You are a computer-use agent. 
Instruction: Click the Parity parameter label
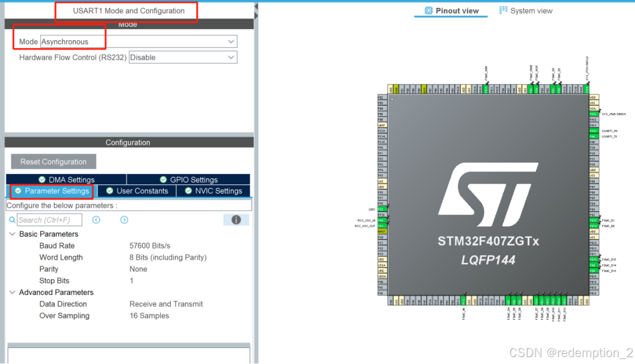click(49, 269)
